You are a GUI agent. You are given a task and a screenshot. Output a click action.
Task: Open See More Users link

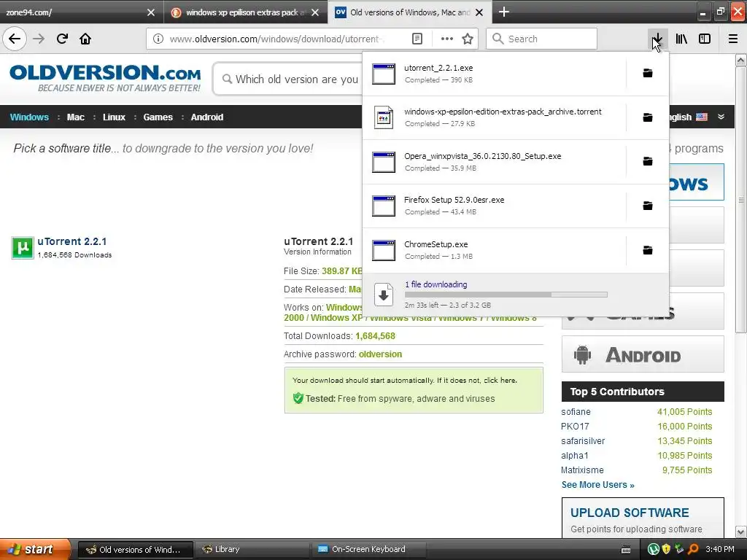coord(598,485)
